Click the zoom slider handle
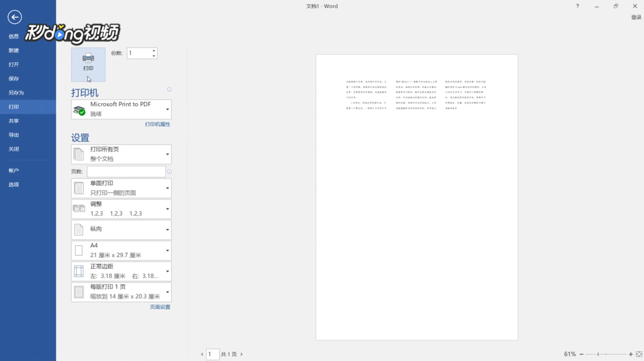Image resolution: width=644 pixels, height=361 pixels. coord(598,354)
